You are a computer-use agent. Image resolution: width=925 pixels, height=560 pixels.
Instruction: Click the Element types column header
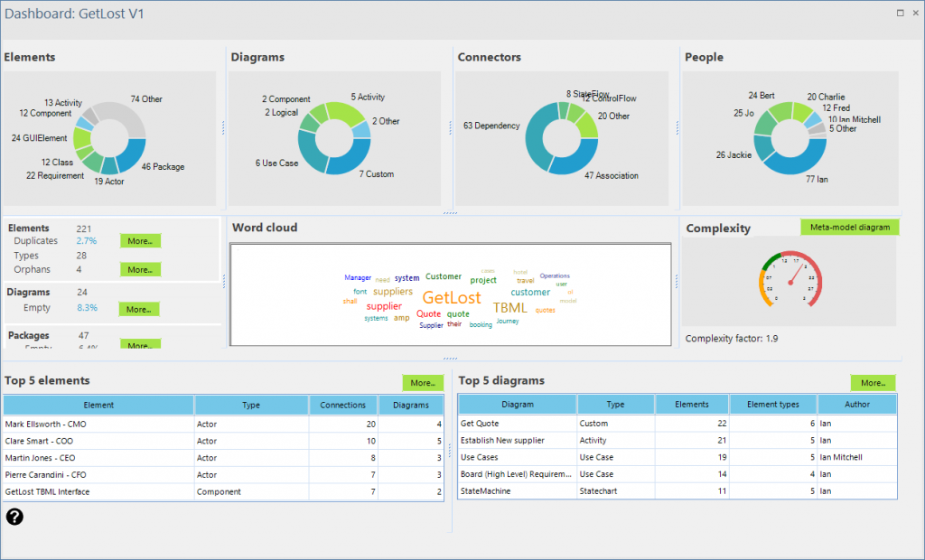[773, 405]
